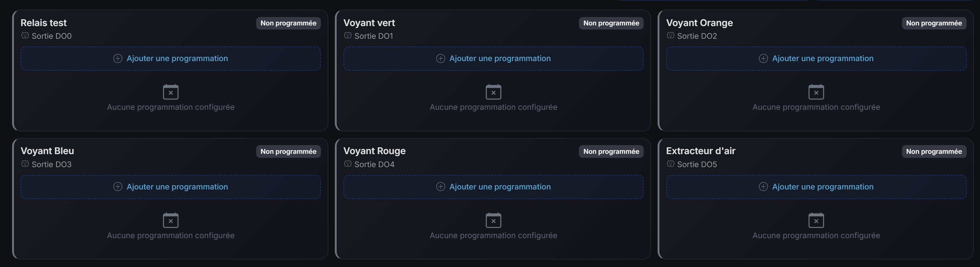
Task: Open Ajouter une programmation for Voyant Orange
Action: 816,58
